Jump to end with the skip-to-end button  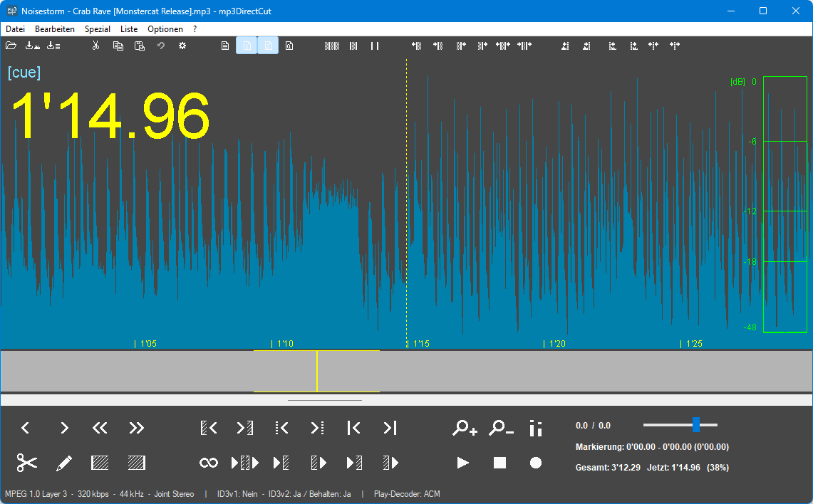(390, 428)
